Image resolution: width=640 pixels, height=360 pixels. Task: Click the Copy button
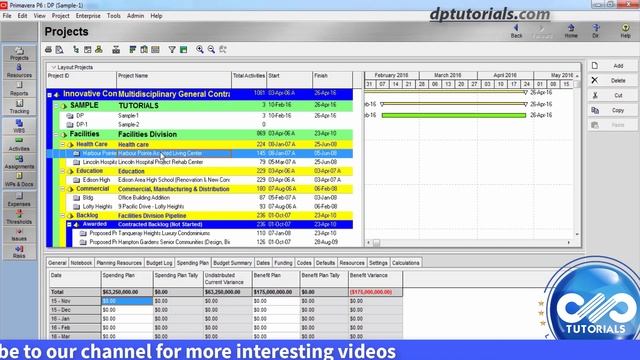pyautogui.click(x=613, y=110)
